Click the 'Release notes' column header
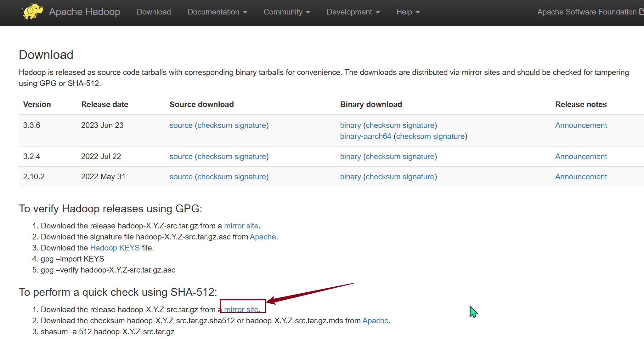This screenshot has height=339, width=644. click(x=581, y=105)
